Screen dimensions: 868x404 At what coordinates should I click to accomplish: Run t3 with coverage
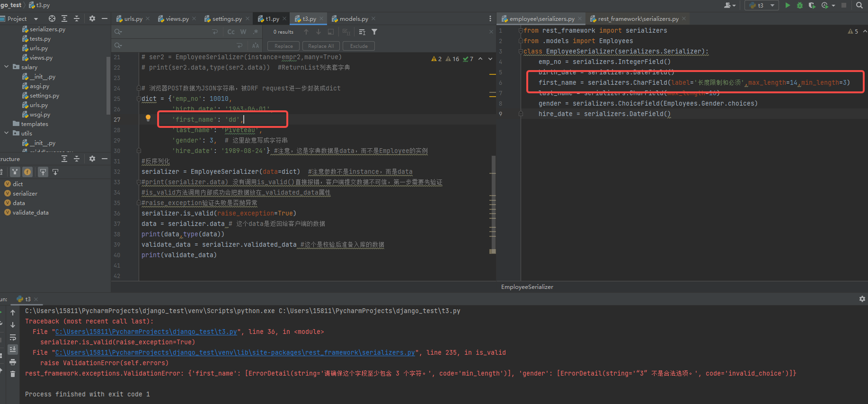(812, 5)
